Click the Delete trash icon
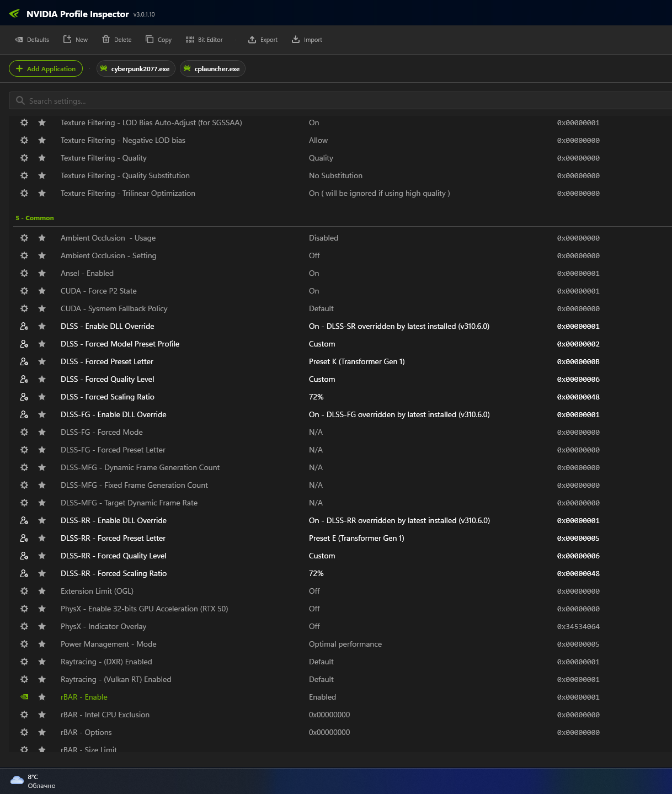Viewport: 672px width, 794px height. point(106,39)
